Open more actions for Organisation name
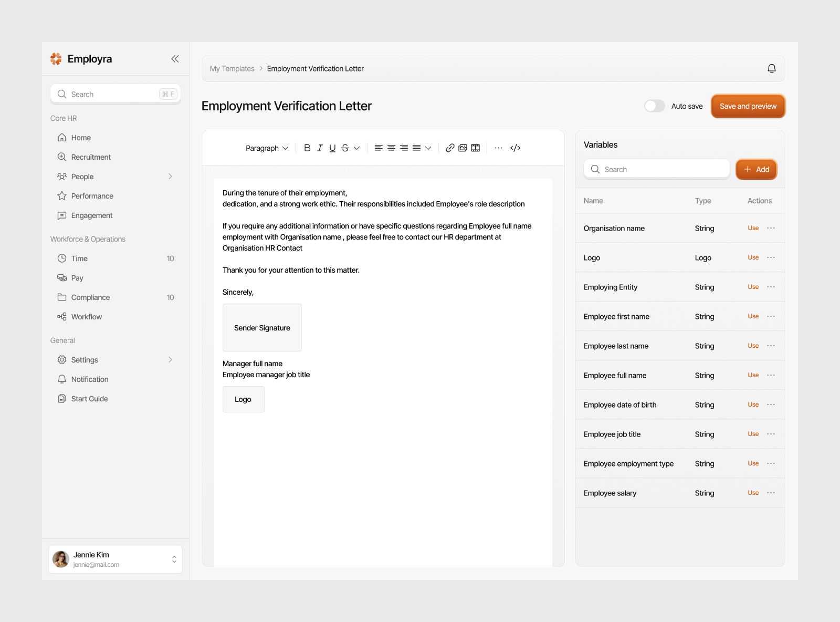The image size is (840, 622). [771, 228]
